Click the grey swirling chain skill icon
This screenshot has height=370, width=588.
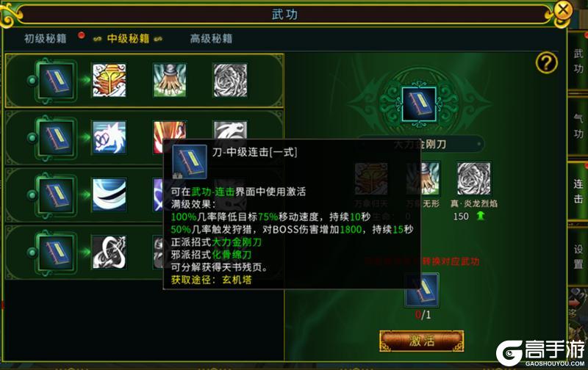[x=109, y=252]
